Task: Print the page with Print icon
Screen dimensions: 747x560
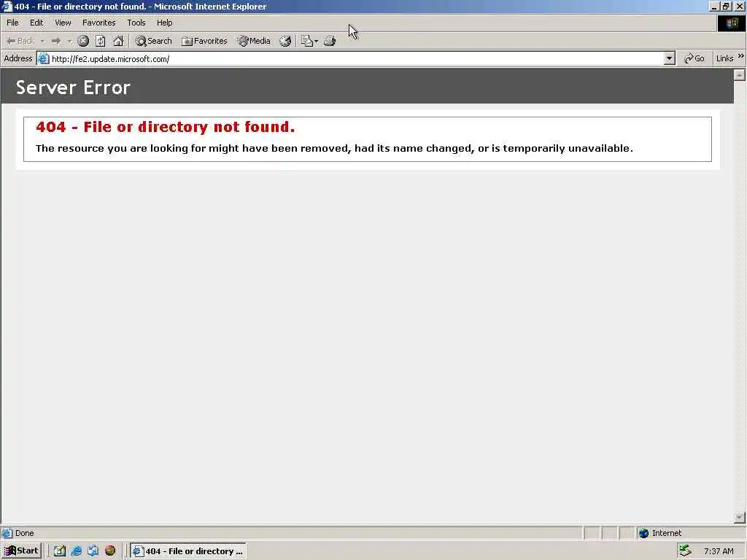Action: (x=330, y=41)
